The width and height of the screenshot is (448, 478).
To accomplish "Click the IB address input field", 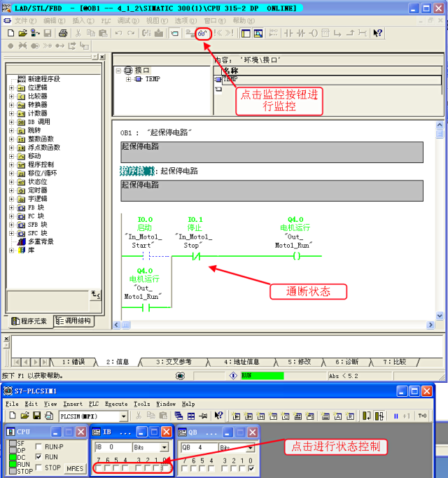I will click(113, 447).
